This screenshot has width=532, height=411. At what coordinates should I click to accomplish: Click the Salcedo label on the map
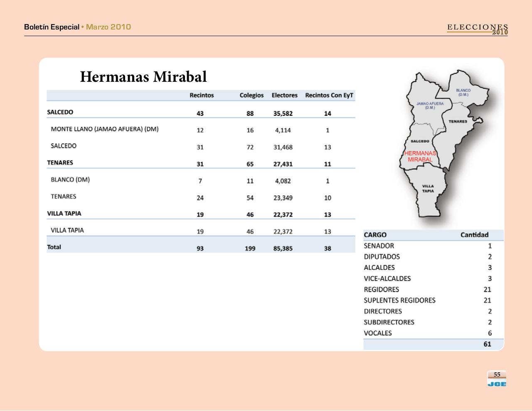419,141
